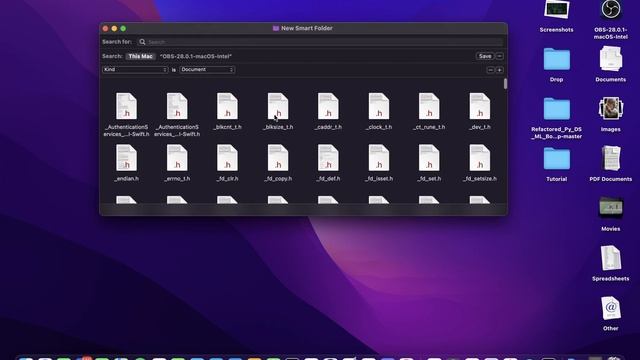
Task: Click the vertical scrollbar in the results area
Action: pos(505,84)
